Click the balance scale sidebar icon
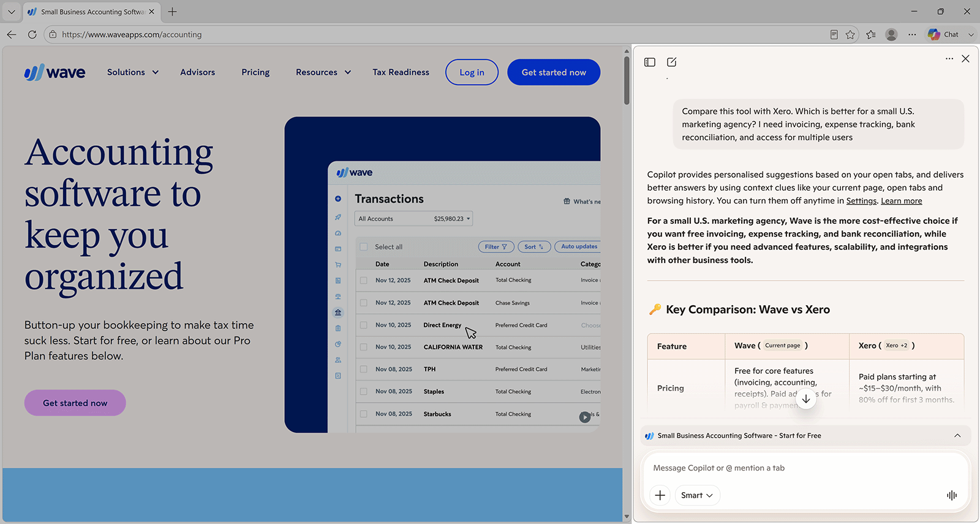Screen dimensions: 980x524 point(338,296)
